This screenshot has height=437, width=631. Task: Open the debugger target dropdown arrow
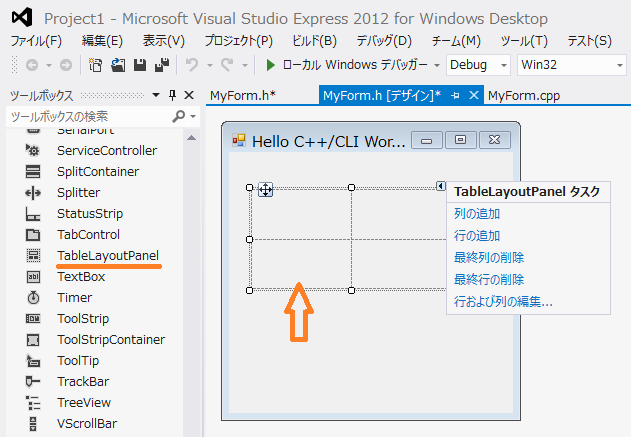tap(437, 65)
